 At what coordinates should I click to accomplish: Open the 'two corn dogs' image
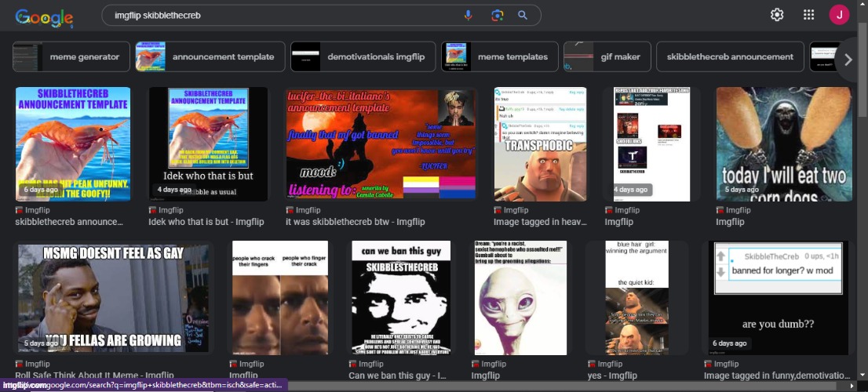tap(784, 143)
